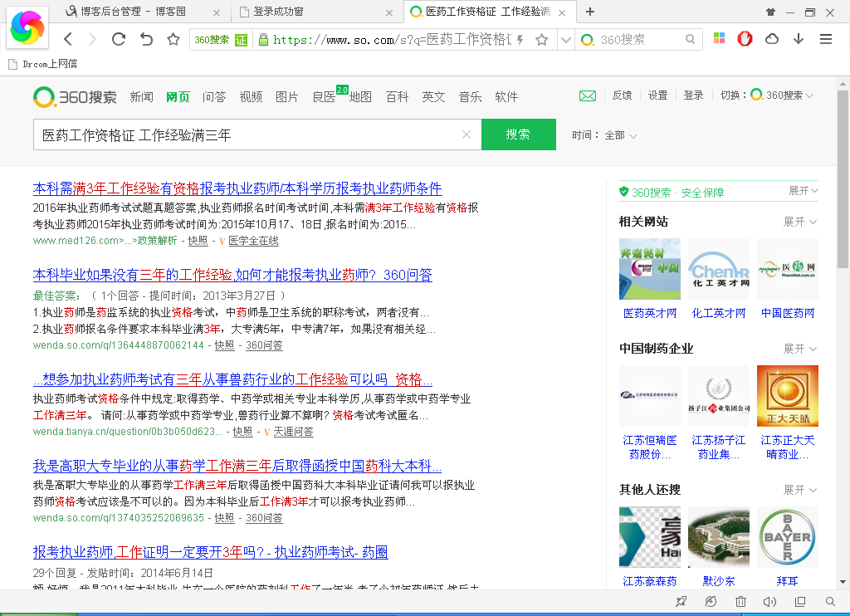The image size is (850, 616).
Task: Select the 良医 search category
Action: pyautogui.click(x=325, y=97)
